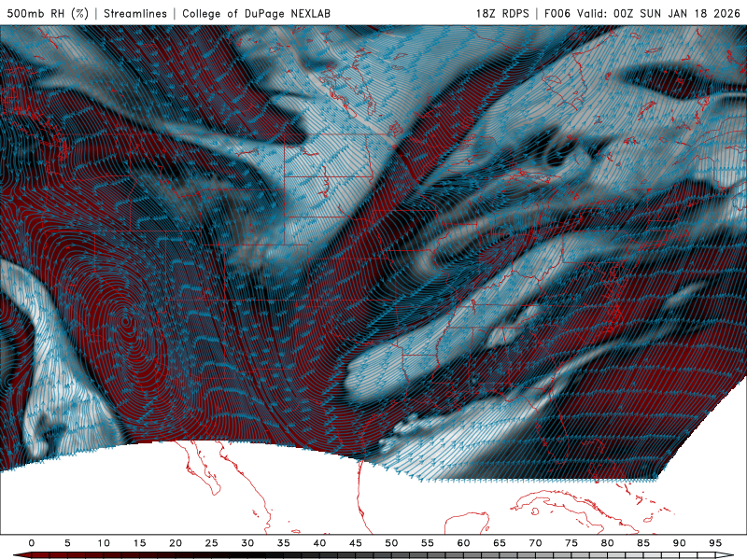Click the colorbar label "50"
Viewport: 747px width, 560px height.
(391, 543)
